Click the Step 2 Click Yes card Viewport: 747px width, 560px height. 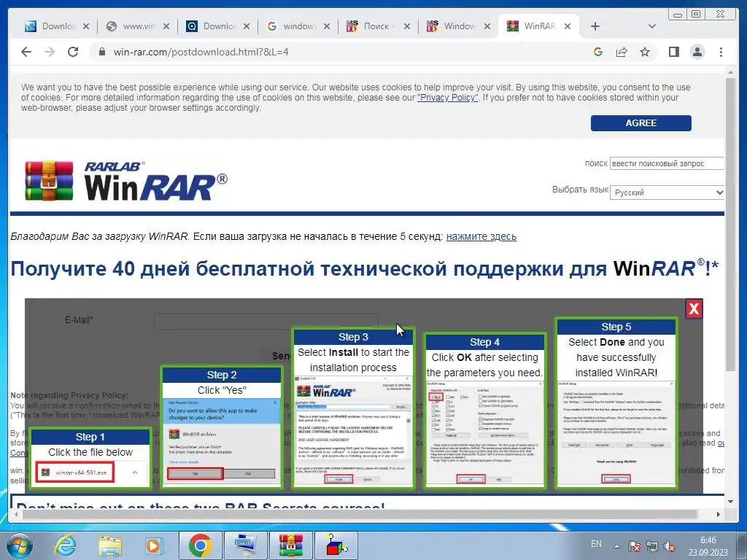(x=222, y=427)
